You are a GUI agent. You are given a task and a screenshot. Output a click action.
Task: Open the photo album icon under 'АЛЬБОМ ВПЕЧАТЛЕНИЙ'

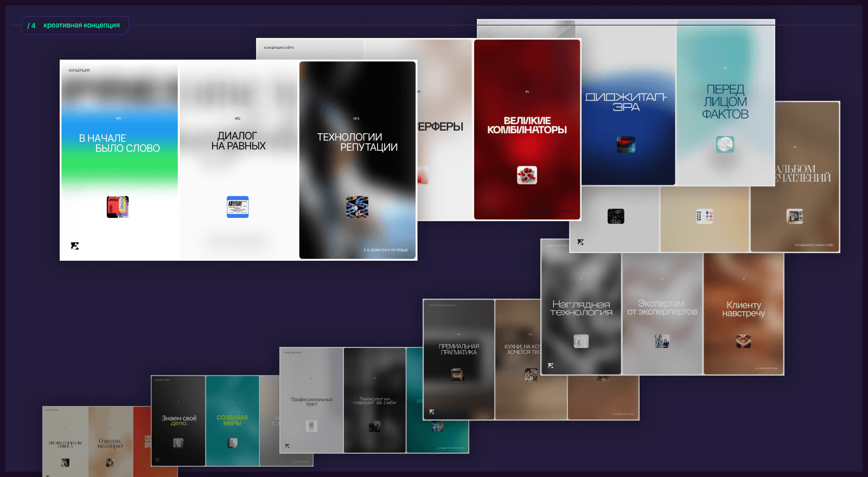coord(795,216)
